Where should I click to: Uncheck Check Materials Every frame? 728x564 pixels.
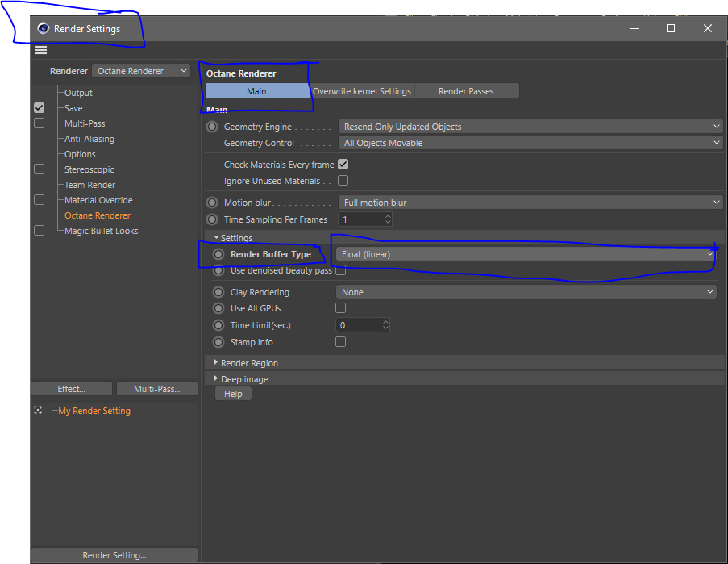click(x=343, y=165)
